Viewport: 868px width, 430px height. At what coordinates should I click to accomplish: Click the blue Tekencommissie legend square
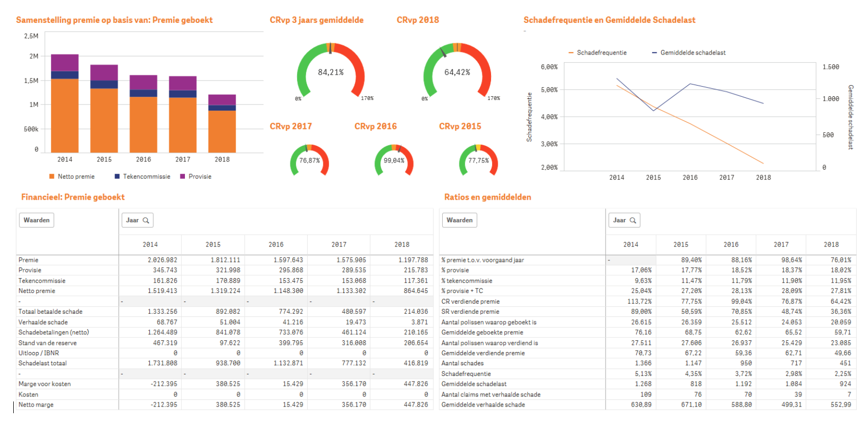coord(117,176)
